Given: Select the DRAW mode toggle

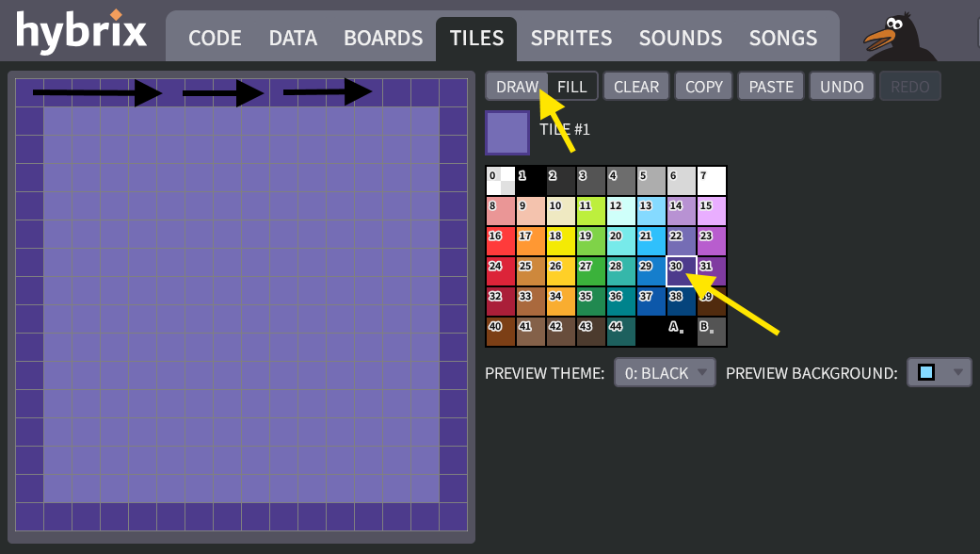Looking at the screenshot, I should (x=516, y=87).
